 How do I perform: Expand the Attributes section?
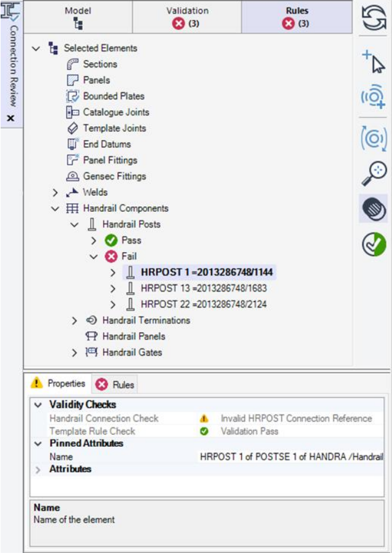pos(38,470)
